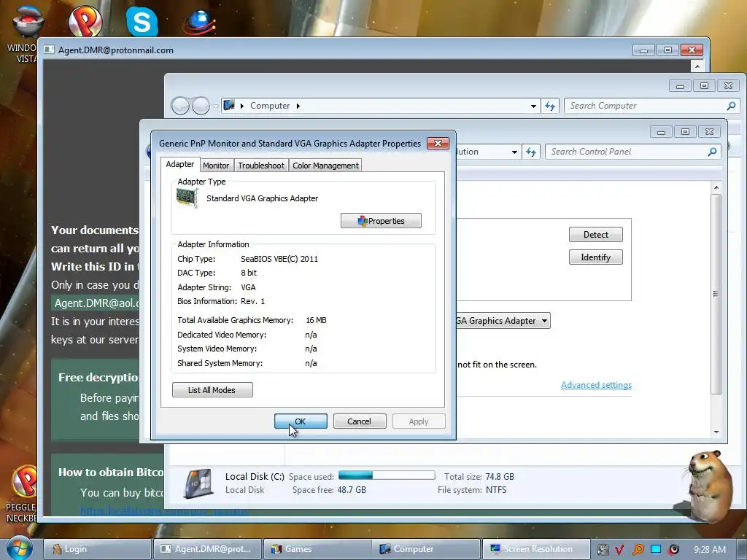
Task: Close the adapter properties dialog
Action: pyautogui.click(x=438, y=144)
